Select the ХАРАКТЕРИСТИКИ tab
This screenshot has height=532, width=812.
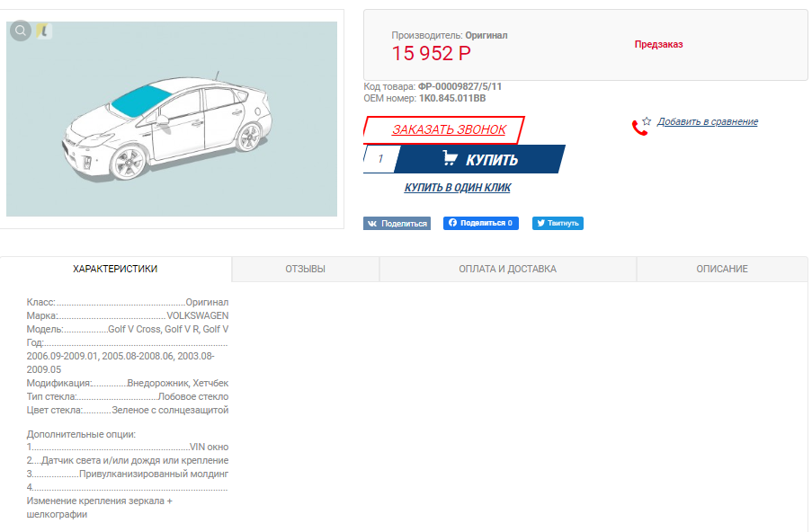pos(115,269)
